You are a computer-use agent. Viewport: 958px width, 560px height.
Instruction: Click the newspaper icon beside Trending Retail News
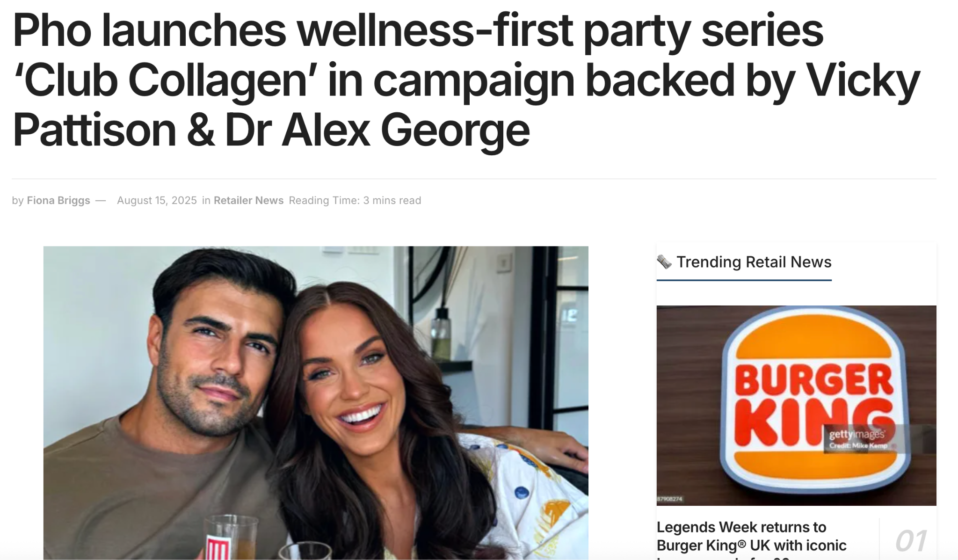(x=664, y=262)
